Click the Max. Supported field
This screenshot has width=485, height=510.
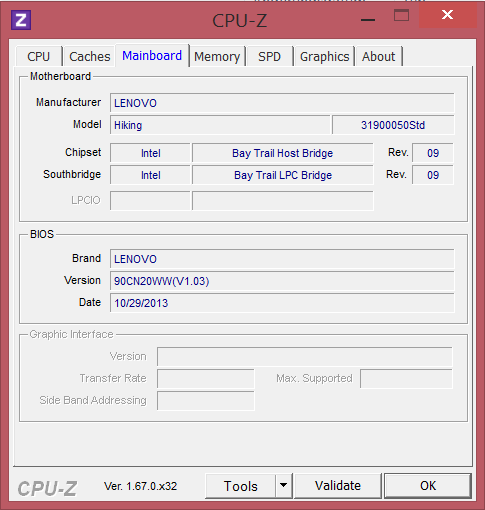tap(406, 379)
